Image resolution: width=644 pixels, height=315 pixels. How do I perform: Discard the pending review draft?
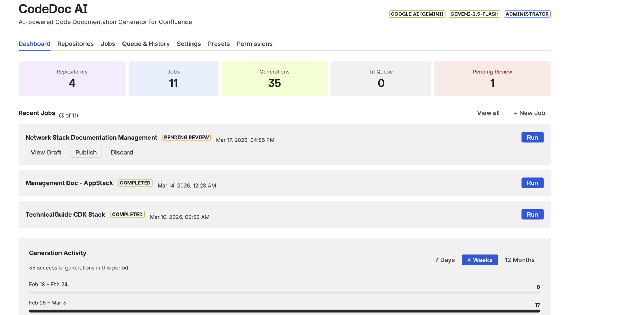tap(122, 152)
